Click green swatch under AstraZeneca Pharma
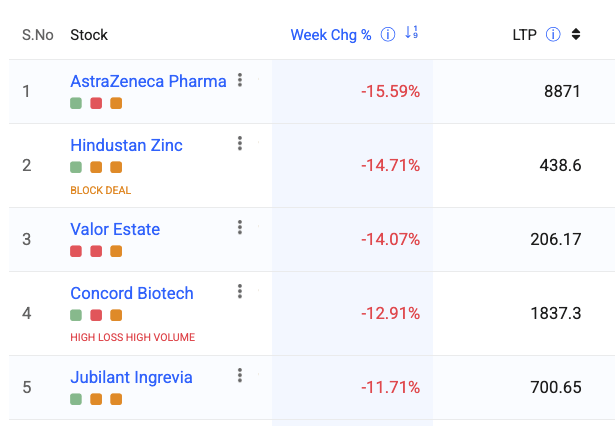This screenshot has height=426, width=615. [76, 103]
